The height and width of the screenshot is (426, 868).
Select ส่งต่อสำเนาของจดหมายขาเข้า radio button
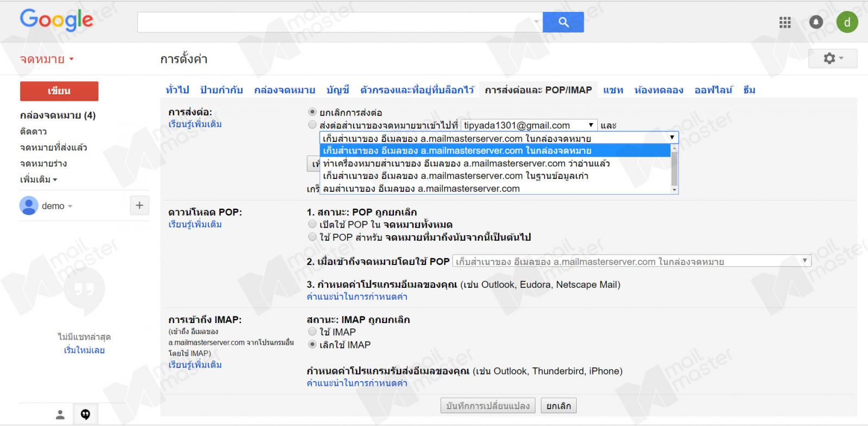312,125
